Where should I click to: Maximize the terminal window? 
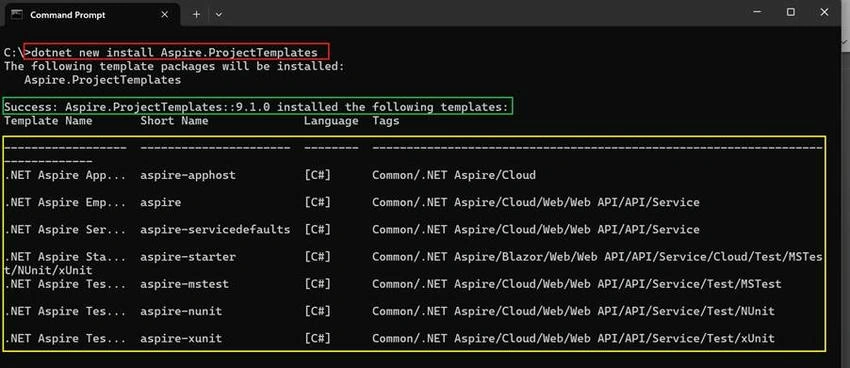pos(791,12)
